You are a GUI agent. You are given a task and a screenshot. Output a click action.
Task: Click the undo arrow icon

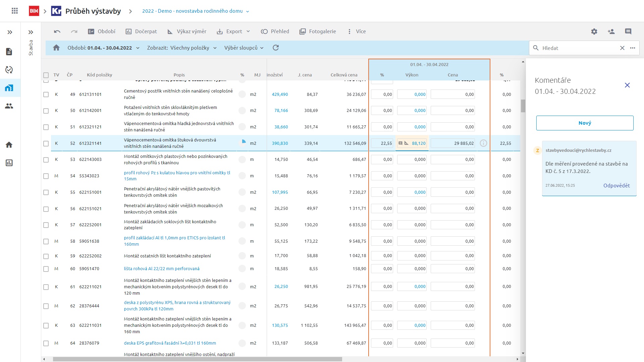57,32
